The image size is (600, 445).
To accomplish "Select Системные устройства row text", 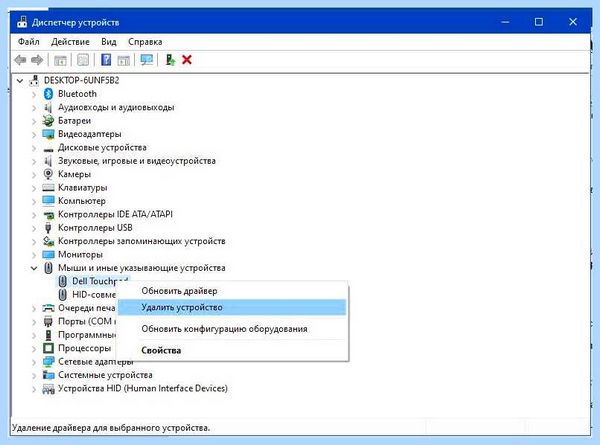I will 105,375.
